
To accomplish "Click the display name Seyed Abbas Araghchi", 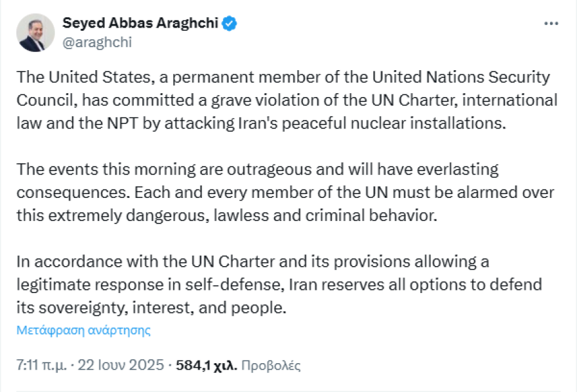I will coord(140,23).
